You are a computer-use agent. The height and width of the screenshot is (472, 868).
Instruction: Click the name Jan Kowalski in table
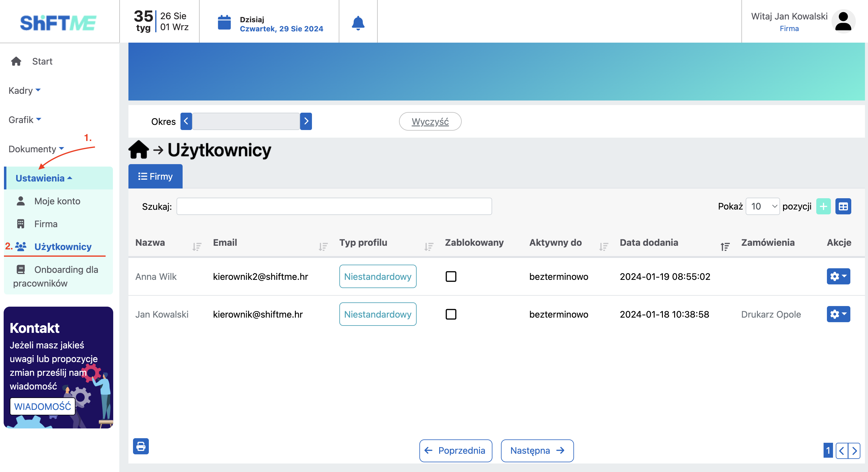point(162,314)
